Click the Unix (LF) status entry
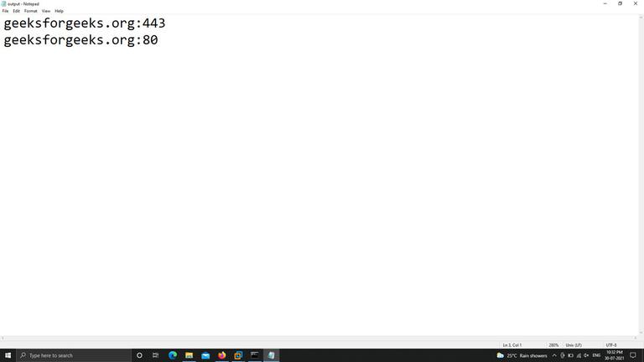The width and height of the screenshot is (644, 362). (574, 345)
